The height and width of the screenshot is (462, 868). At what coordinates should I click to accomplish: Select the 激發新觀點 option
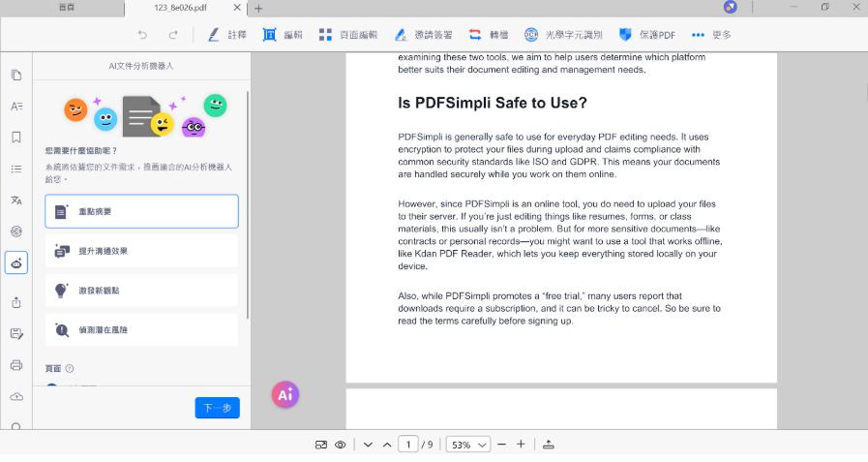pyautogui.click(x=141, y=291)
